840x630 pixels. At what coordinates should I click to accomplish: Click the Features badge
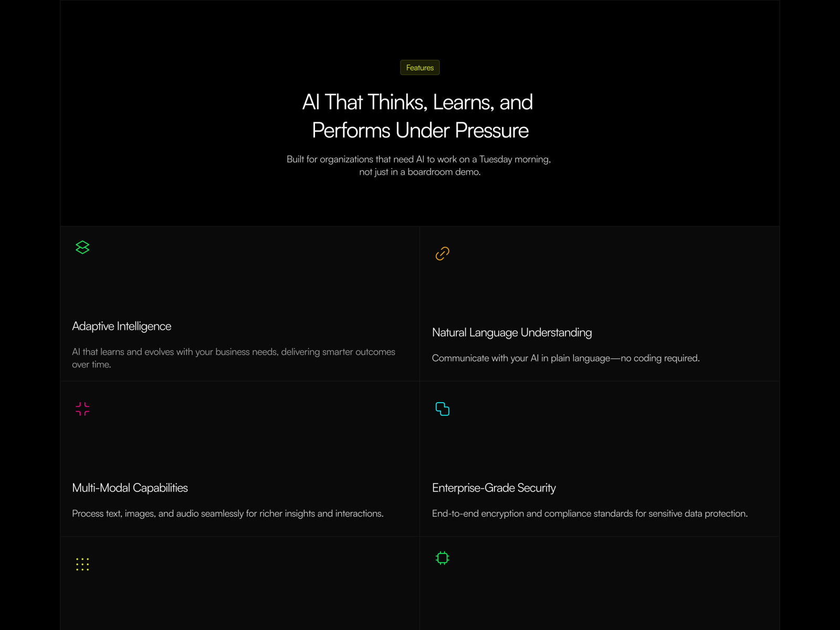click(x=420, y=68)
